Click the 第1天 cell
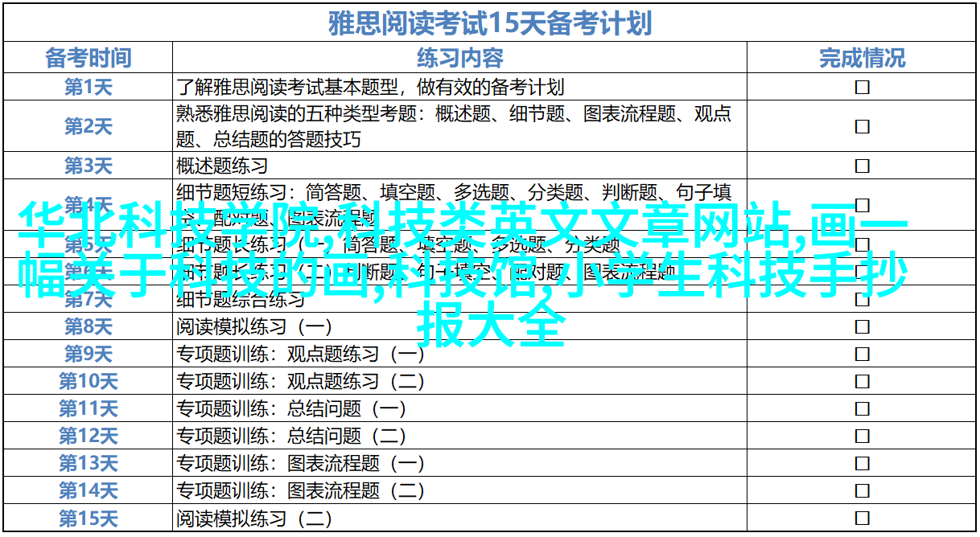Screen dimensions: 980x537 pyautogui.click(x=88, y=87)
